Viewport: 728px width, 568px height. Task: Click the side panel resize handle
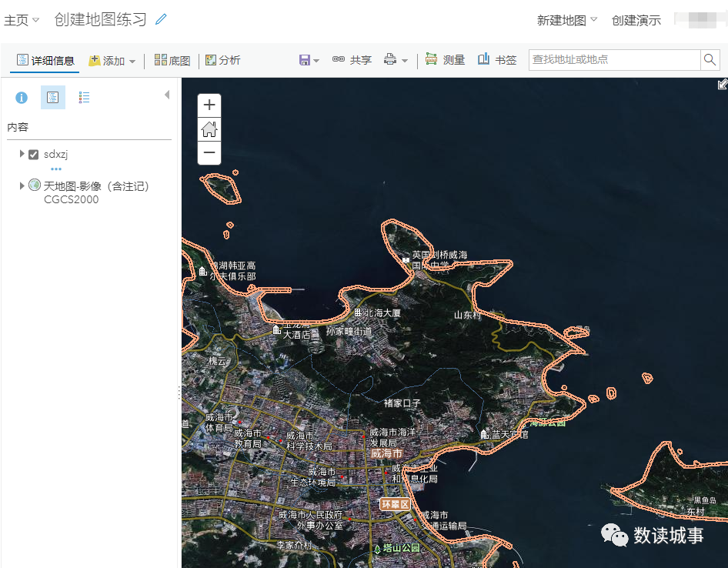(179, 393)
